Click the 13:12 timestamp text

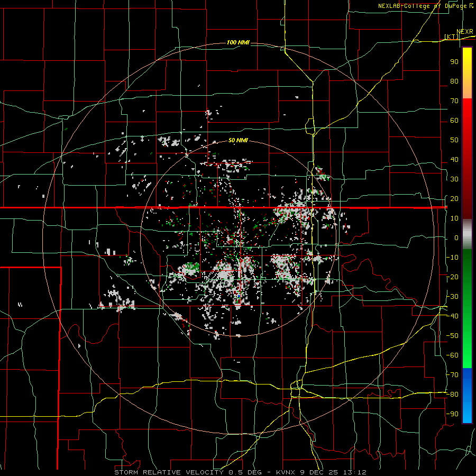pyautogui.click(x=354, y=472)
